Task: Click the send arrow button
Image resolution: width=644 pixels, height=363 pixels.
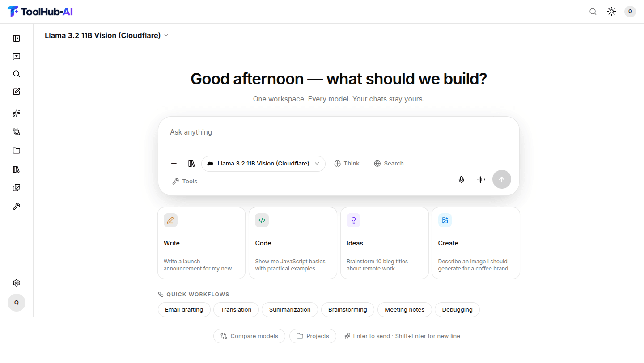Action: point(502,180)
